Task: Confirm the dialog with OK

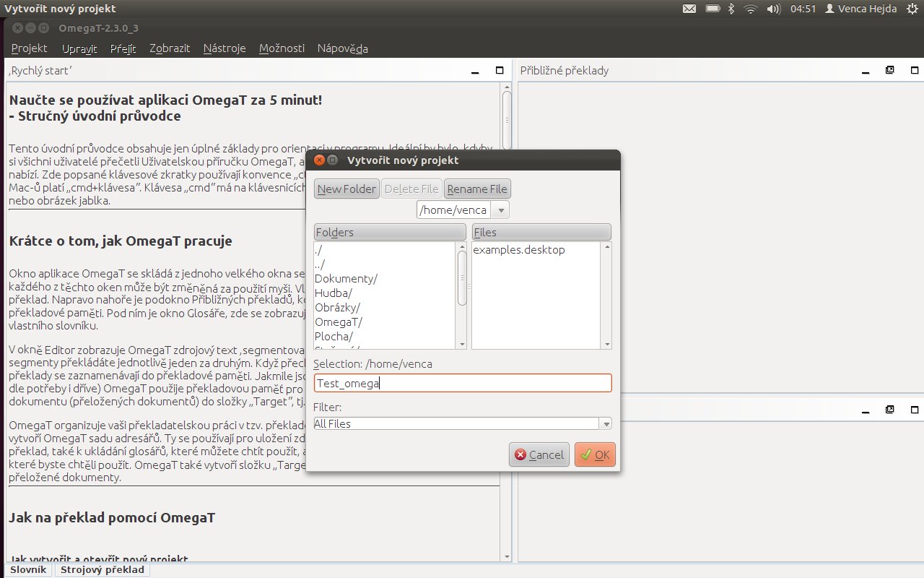Action: click(595, 454)
